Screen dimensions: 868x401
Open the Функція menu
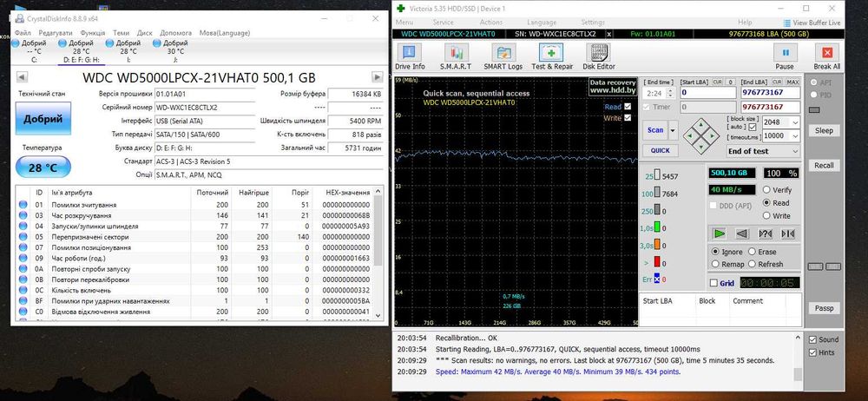pos(93,33)
